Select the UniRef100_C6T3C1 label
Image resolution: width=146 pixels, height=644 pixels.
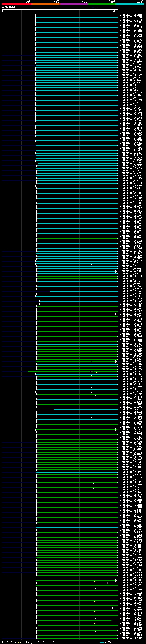click(x=131, y=110)
